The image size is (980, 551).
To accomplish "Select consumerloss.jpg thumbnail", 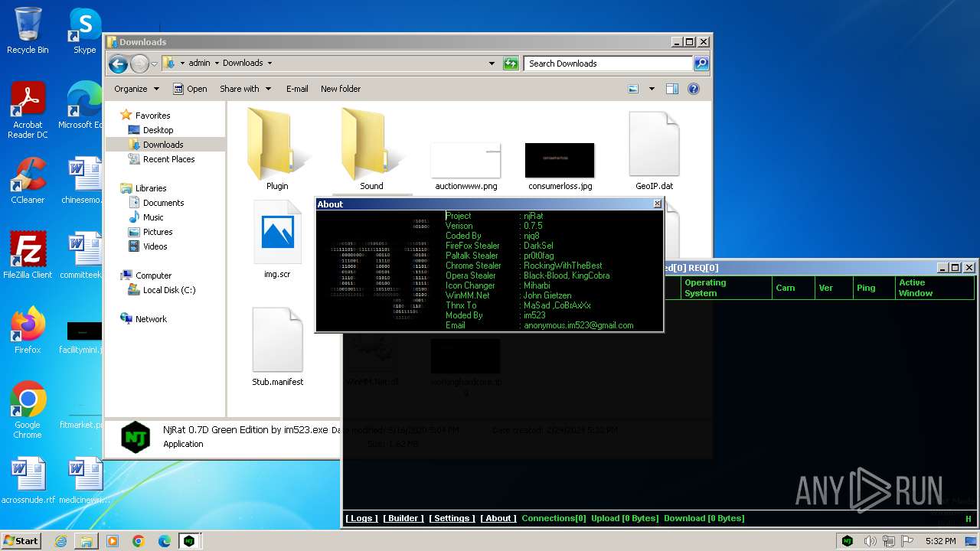I will pyautogui.click(x=560, y=165).
